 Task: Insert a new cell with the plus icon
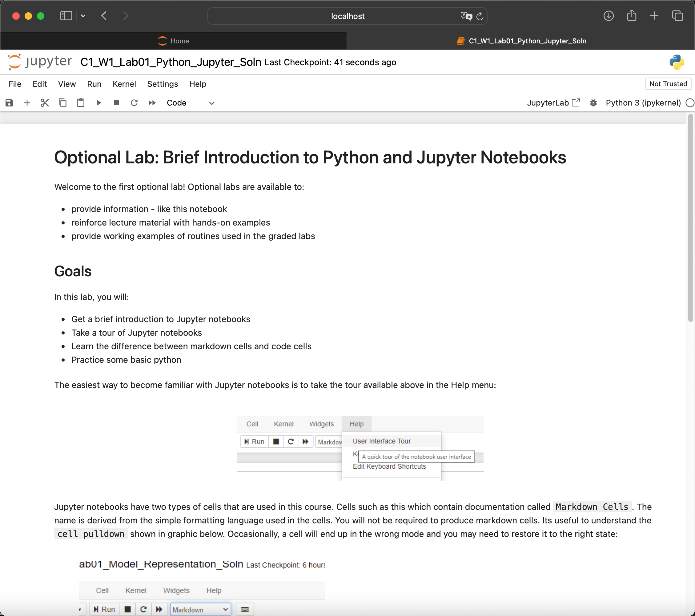(27, 103)
